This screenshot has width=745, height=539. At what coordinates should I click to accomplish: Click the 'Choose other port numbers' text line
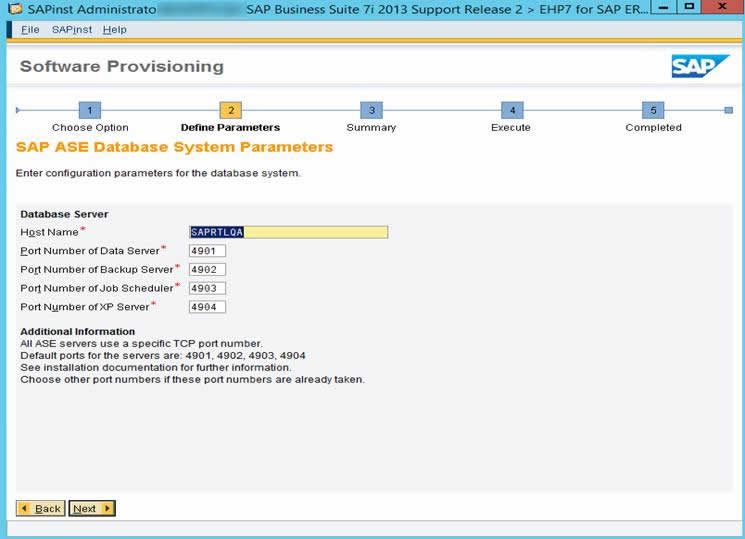coord(192,379)
